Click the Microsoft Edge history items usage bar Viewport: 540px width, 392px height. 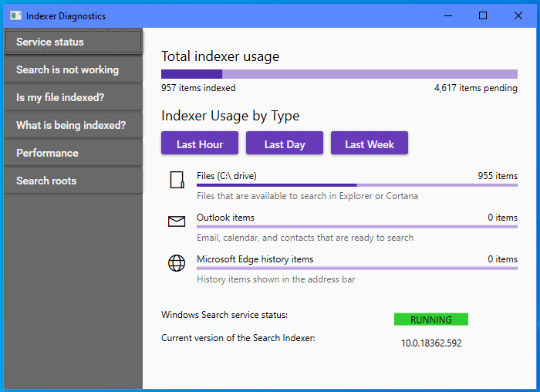pyautogui.click(x=357, y=269)
